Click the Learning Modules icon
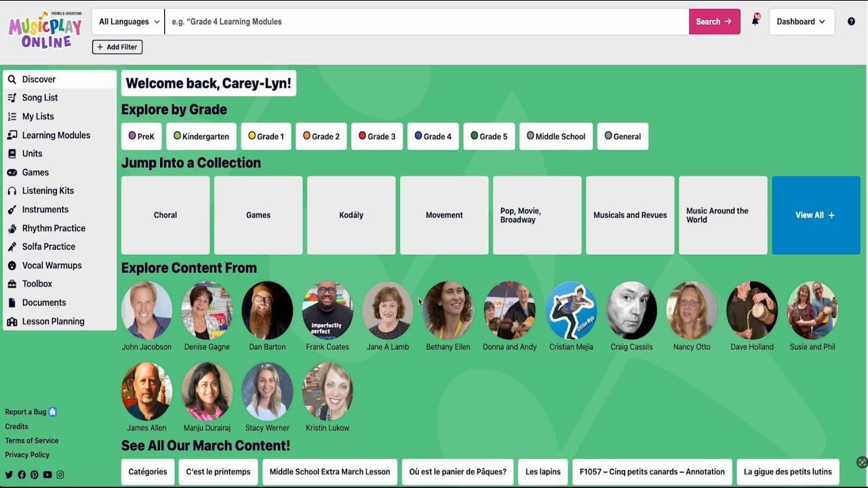This screenshot has width=868, height=488. click(12, 135)
